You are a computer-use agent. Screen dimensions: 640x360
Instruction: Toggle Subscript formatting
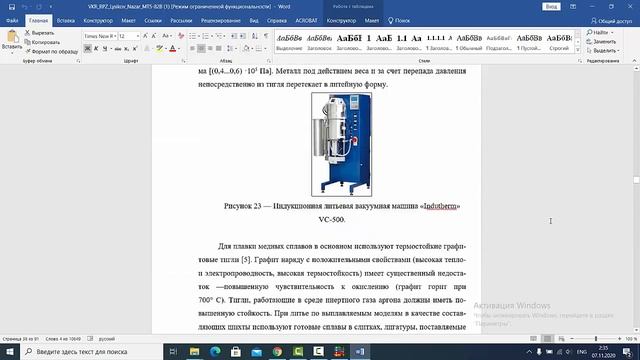tap(126, 49)
